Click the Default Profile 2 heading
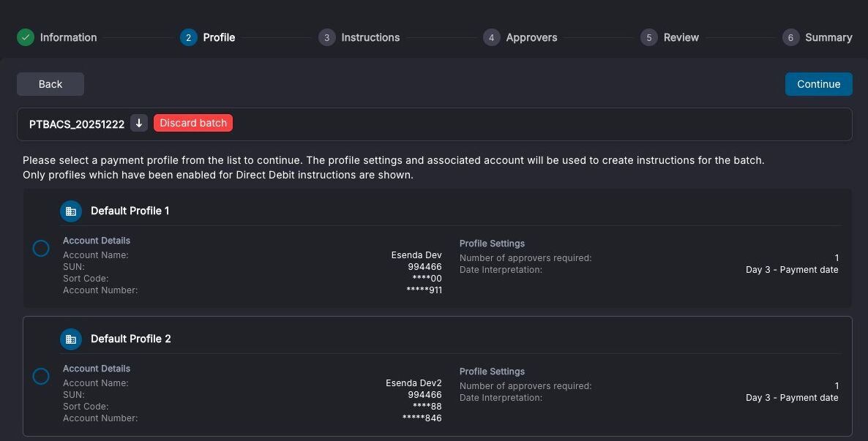Screen dimensions: 868x441 [x=131, y=339]
